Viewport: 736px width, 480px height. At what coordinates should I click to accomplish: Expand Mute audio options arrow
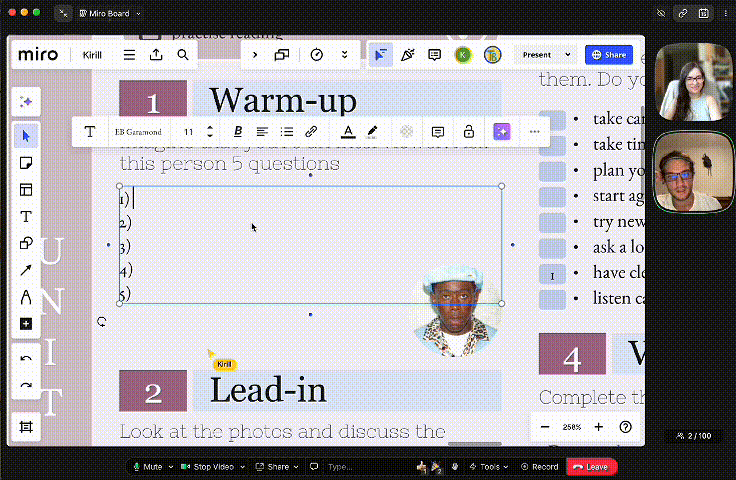coord(171,467)
